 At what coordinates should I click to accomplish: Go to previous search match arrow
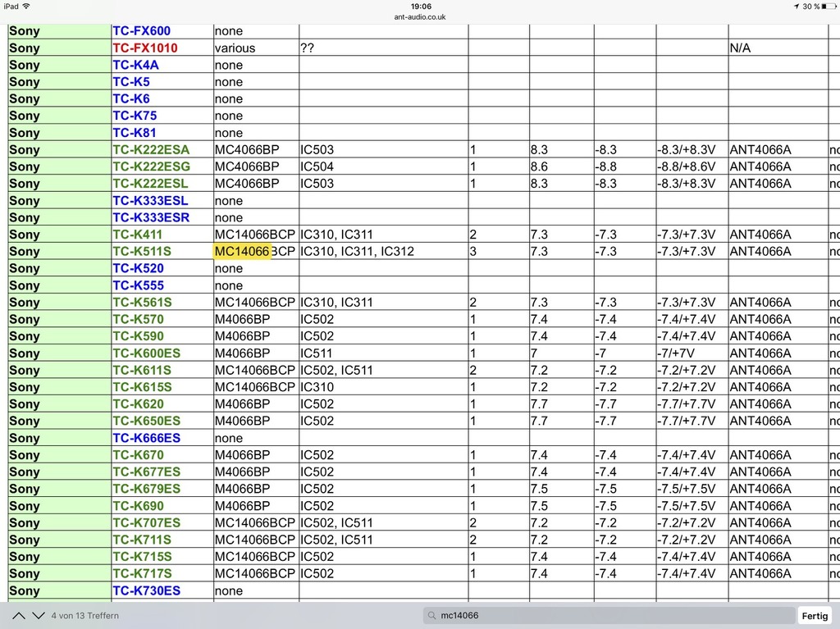[19, 616]
